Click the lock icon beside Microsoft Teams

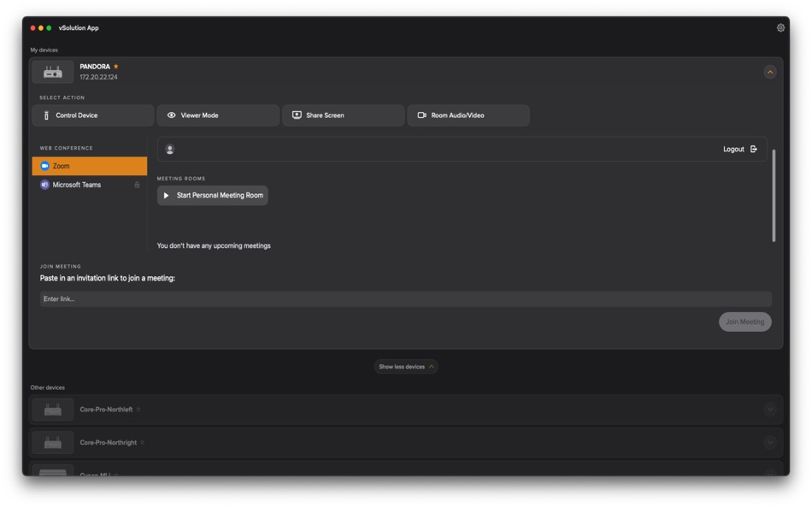137,185
